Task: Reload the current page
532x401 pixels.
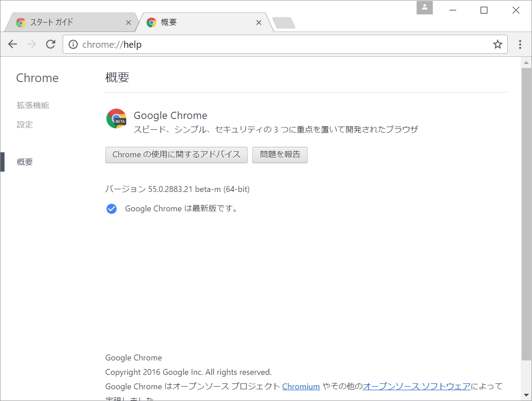Action: tap(50, 44)
